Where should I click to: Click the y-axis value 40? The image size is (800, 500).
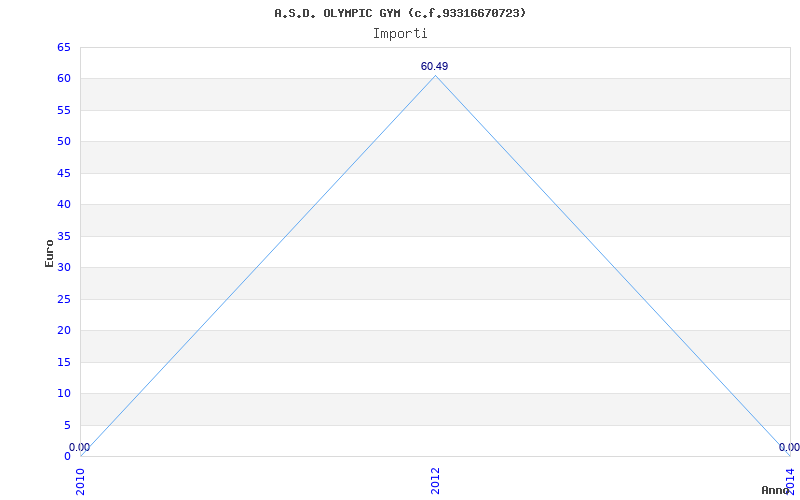click(x=64, y=205)
